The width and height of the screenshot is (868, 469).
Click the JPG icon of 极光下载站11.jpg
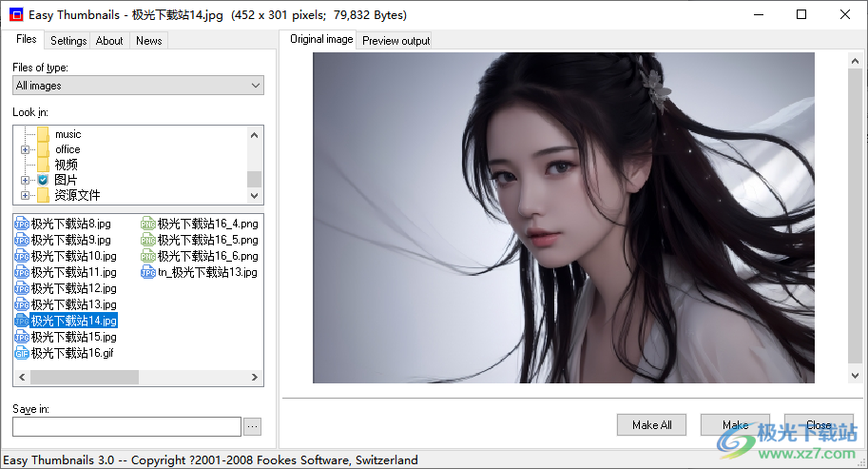tap(22, 272)
